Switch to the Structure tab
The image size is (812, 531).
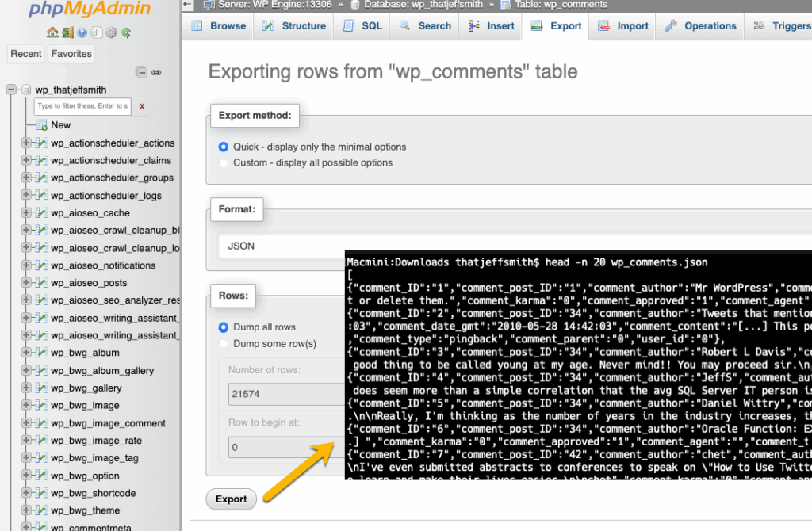pos(295,26)
